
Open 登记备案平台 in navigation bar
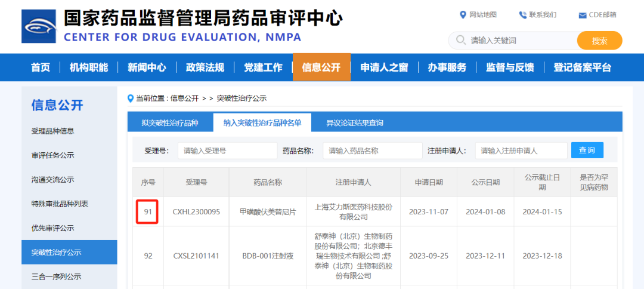pyautogui.click(x=582, y=67)
